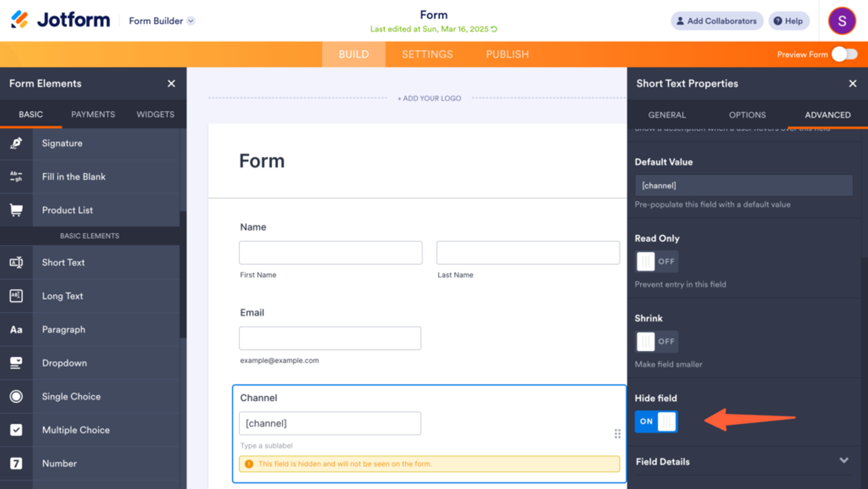The width and height of the screenshot is (868, 489).
Task: Click the Channel field label
Action: [x=259, y=398]
